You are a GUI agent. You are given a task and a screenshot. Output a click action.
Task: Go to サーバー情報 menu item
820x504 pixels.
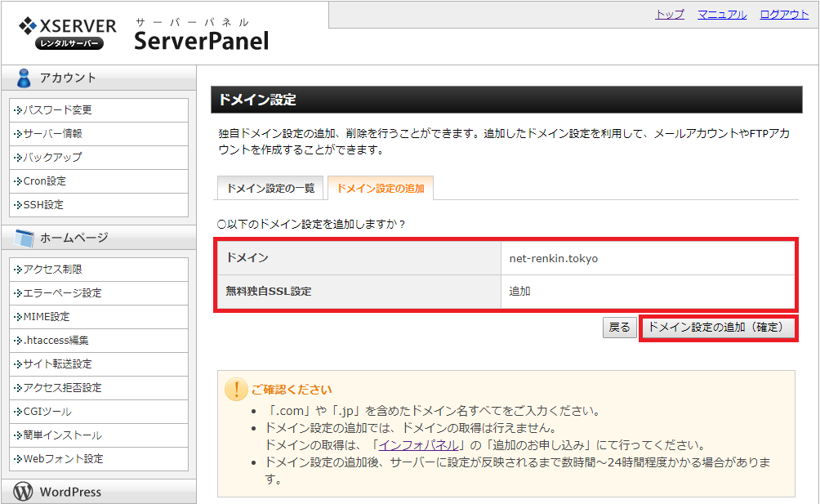(x=52, y=134)
